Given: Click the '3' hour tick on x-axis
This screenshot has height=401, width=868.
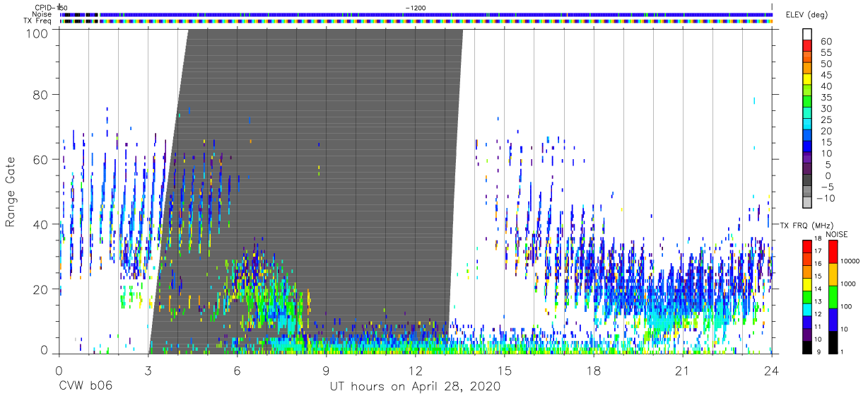Looking at the screenshot, I should tap(148, 370).
